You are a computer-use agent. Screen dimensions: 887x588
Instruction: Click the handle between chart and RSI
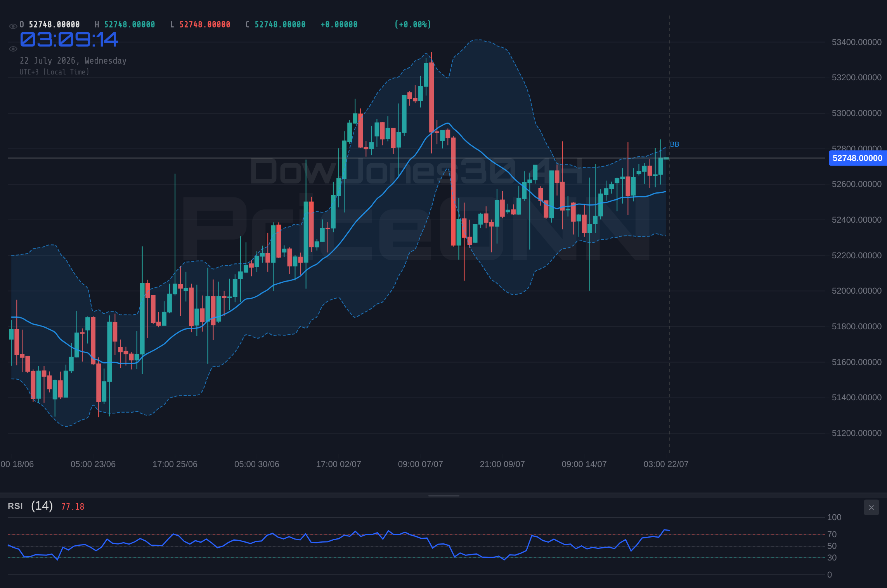pyautogui.click(x=443, y=495)
